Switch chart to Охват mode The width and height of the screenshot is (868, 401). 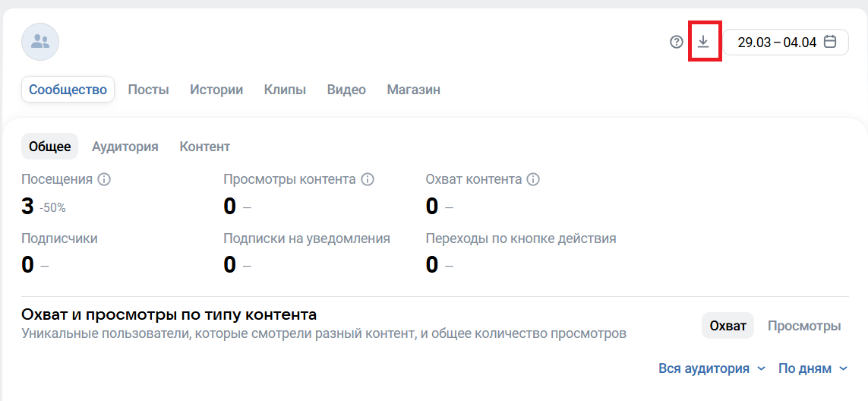(728, 326)
